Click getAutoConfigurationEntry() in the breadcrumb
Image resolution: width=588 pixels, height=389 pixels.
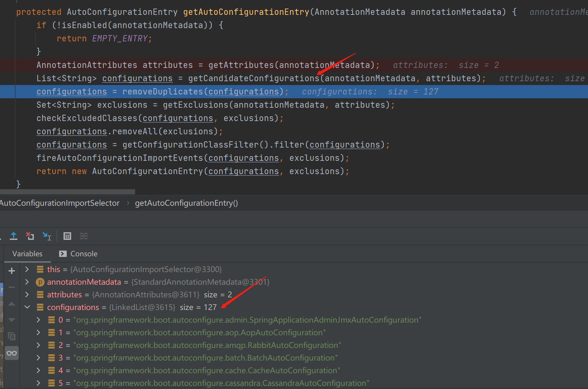[186, 203]
